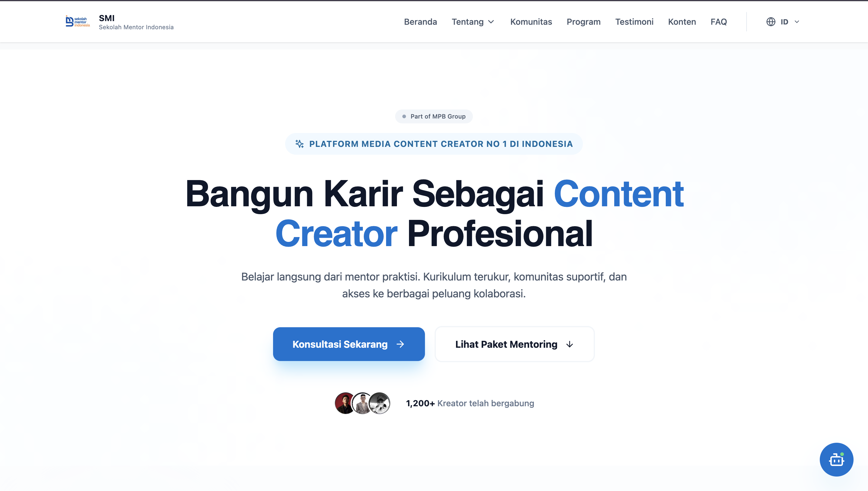The height and width of the screenshot is (491, 868).
Task: Click the Sekolah Mentor Indonesia logo
Action: tap(77, 21)
